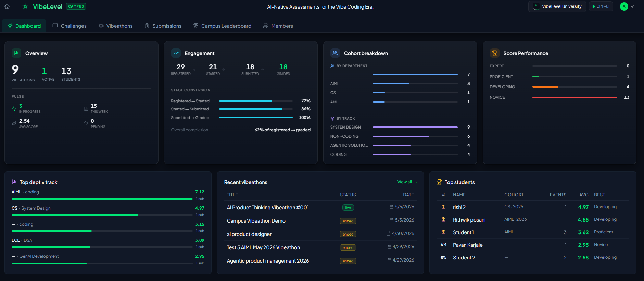Open the user avatar 'A' menu
The image size is (644, 281).
624,6
